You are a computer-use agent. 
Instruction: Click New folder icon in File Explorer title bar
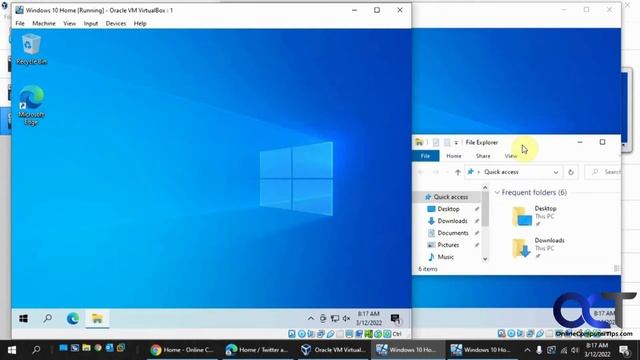(447, 142)
